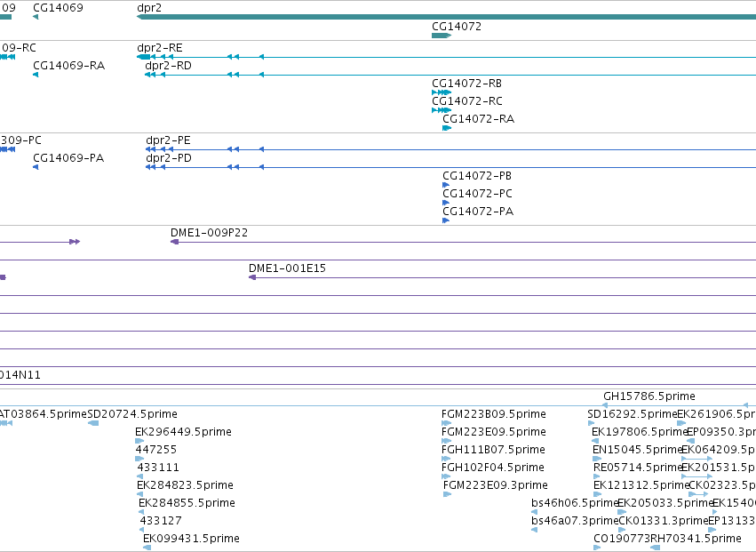Image resolution: width=756 pixels, height=552 pixels.
Task: Select the RH70341.5prime EST label
Action: [696, 539]
